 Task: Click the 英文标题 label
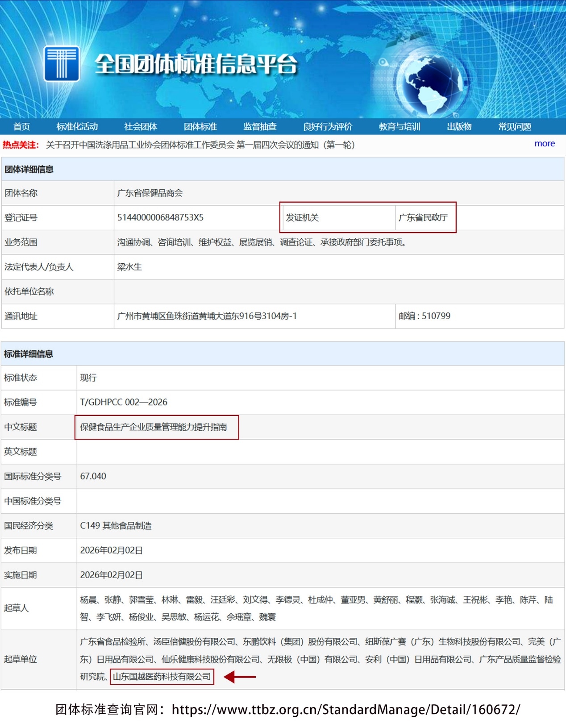point(21,452)
